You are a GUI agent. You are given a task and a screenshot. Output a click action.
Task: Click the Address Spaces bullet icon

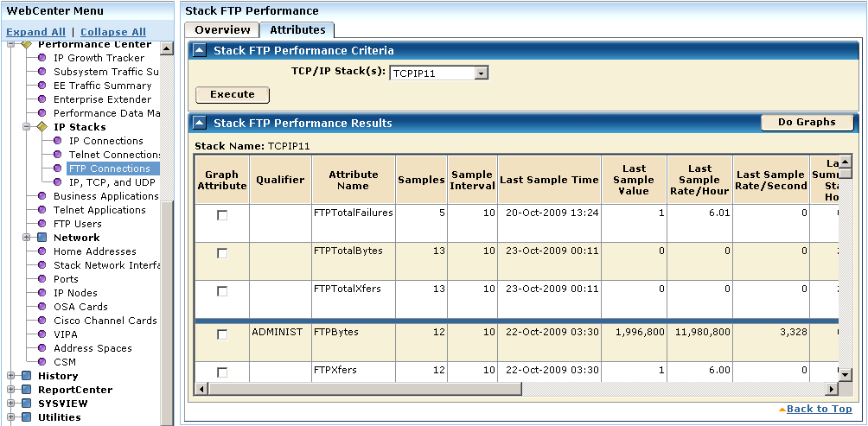tap(42, 348)
